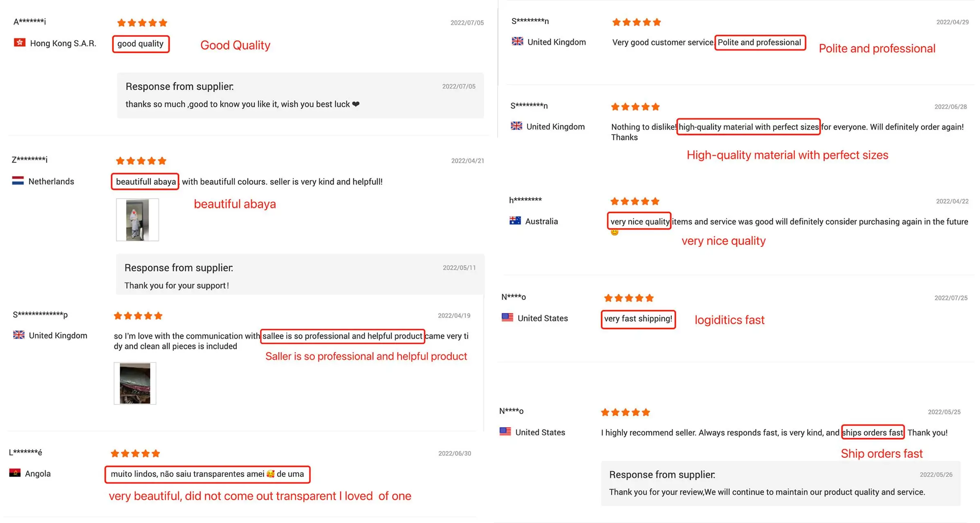Viewport: 980px width, 523px height.
Task: Open the abaya photo thumbnail in the Netherlands review
Action: click(x=137, y=220)
